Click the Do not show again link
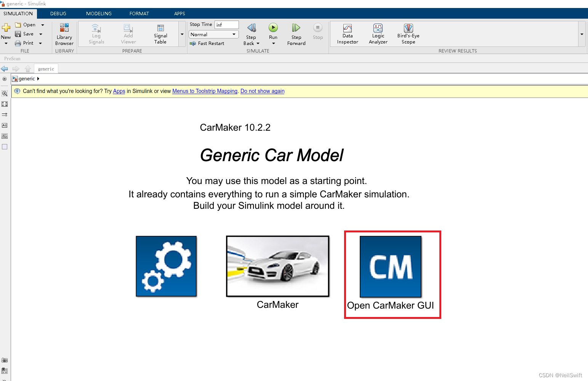The height and width of the screenshot is (381, 588). [262, 91]
